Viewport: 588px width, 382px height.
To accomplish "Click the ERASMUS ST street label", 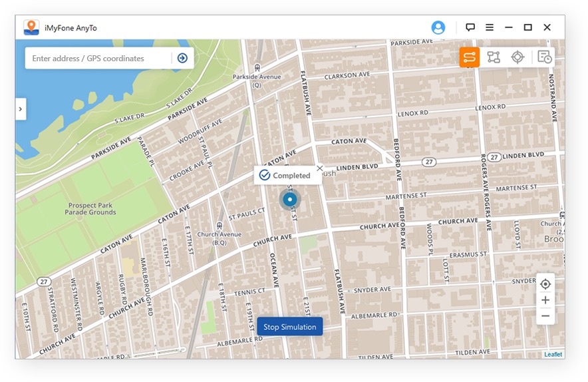I will [x=468, y=255].
